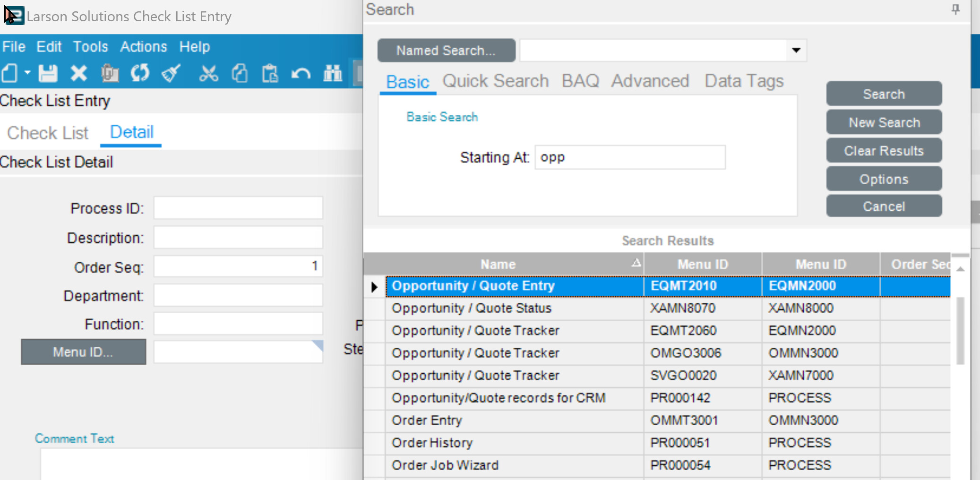Click the Search button
The height and width of the screenshot is (480, 980).
click(884, 94)
